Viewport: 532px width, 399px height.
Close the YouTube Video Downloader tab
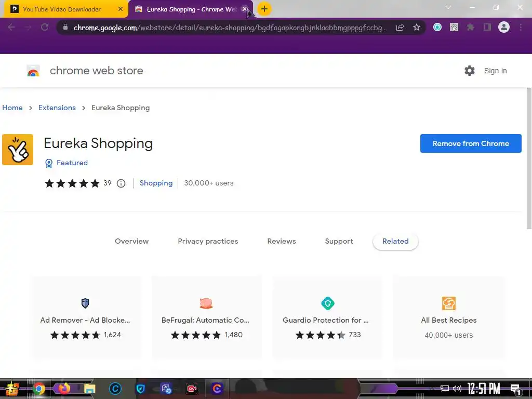(x=121, y=9)
